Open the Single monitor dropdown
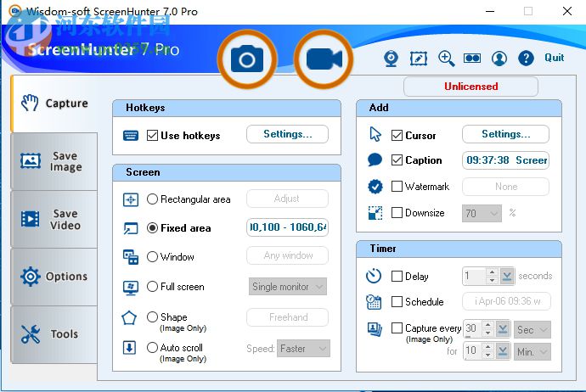The width and height of the screenshot is (586, 392). point(288,287)
